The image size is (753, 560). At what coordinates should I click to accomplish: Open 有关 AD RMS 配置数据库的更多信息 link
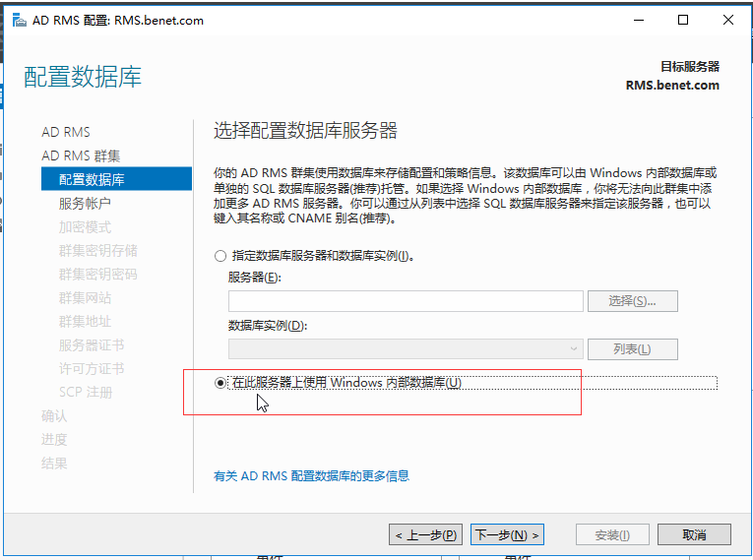[x=311, y=476]
